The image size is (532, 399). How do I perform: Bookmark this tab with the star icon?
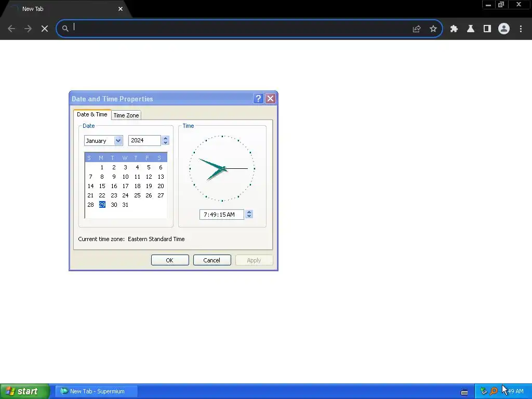(433, 29)
